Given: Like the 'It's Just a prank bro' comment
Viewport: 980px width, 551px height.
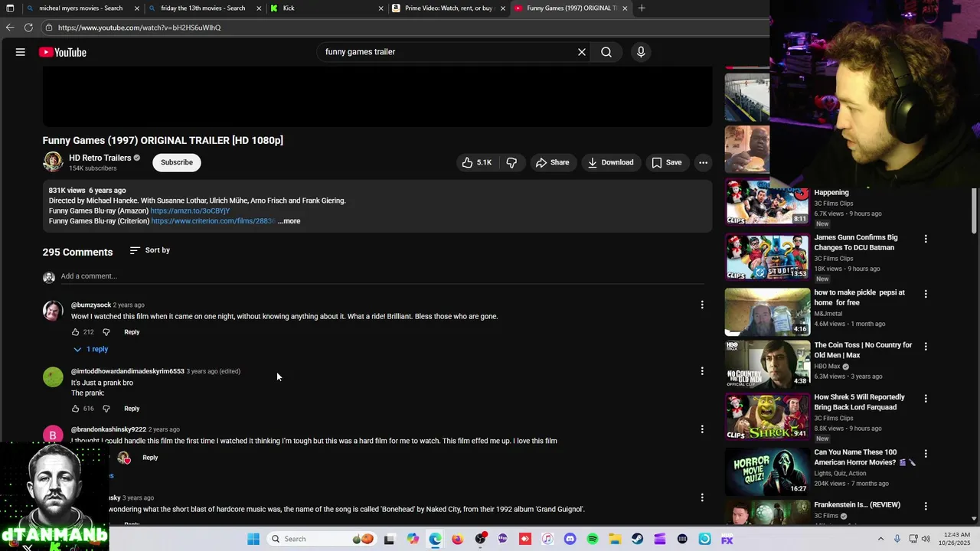Looking at the screenshot, I should coord(75,409).
